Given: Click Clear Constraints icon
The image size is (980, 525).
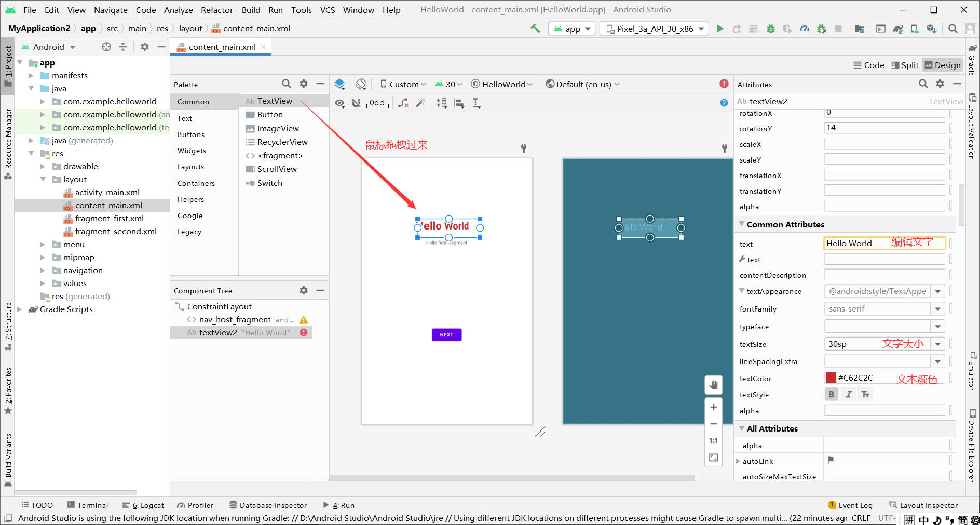Looking at the screenshot, I should pyautogui.click(x=403, y=103).
